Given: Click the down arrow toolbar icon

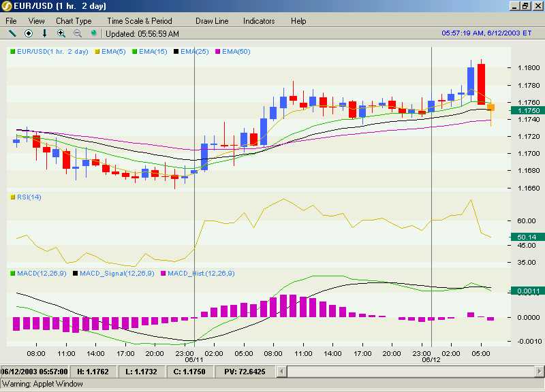Looking at the screenshot, I should pos(44,33).
